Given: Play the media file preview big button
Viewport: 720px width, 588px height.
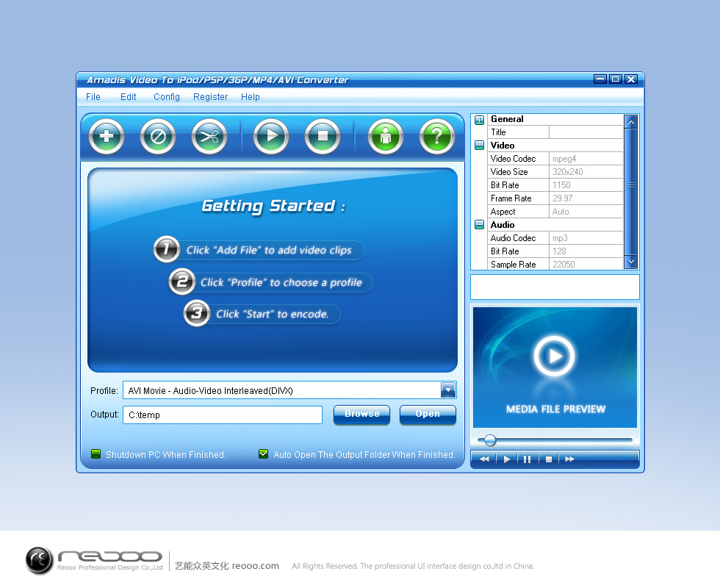Looking at the screenshot, I should (554, 356).
